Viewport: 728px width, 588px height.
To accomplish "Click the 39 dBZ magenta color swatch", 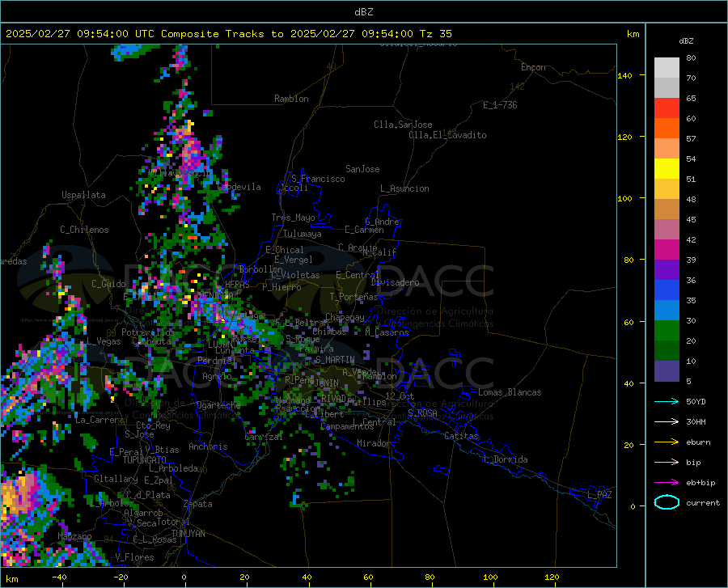I will click(667, 250).
